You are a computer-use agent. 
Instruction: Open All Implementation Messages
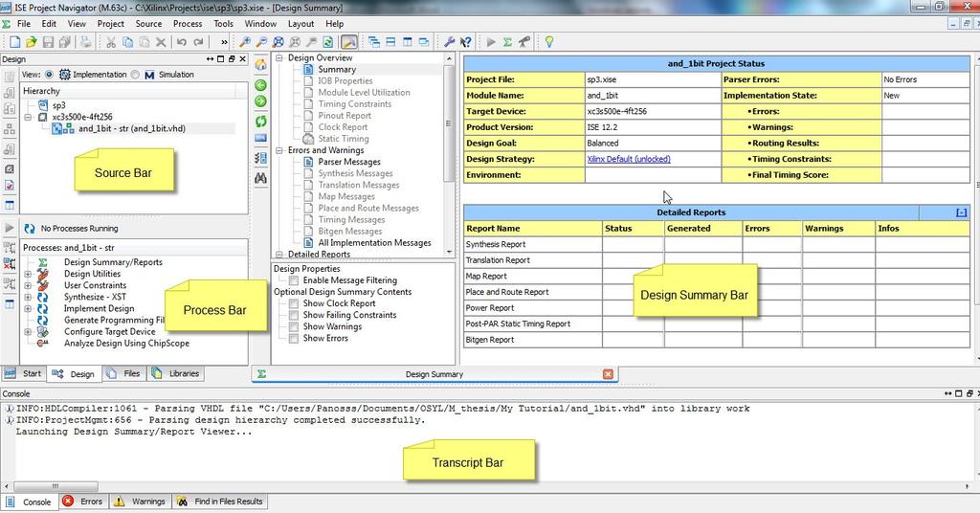click(374, 243)
